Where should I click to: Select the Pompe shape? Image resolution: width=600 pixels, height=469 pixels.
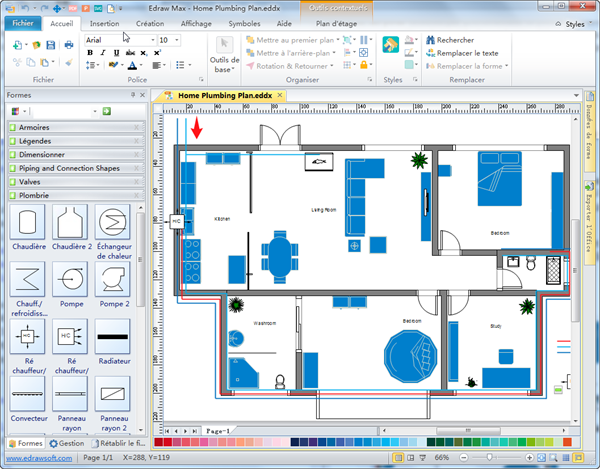pos(70,279)
